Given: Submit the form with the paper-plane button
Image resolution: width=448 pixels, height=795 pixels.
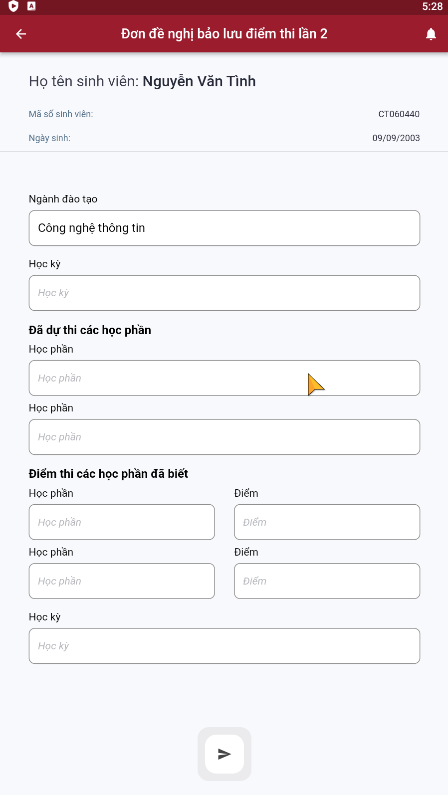Looking at the screenshot, I should [x=224, y=754].
